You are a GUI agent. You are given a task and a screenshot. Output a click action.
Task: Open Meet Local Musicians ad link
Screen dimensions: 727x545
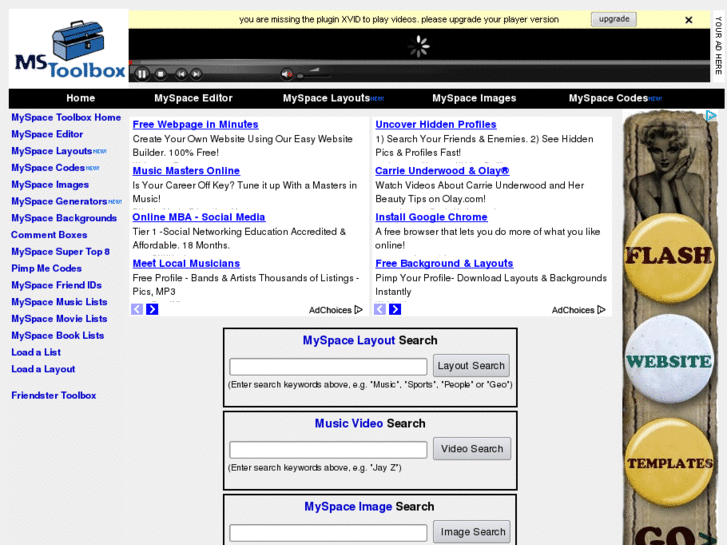(x=186, y=263)
